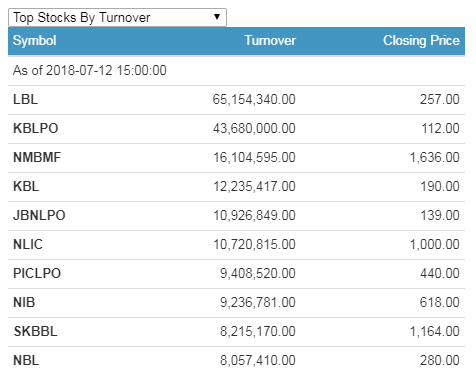Open the NMBMF stock symbol

pyautogui.click(x=37, y=157)
